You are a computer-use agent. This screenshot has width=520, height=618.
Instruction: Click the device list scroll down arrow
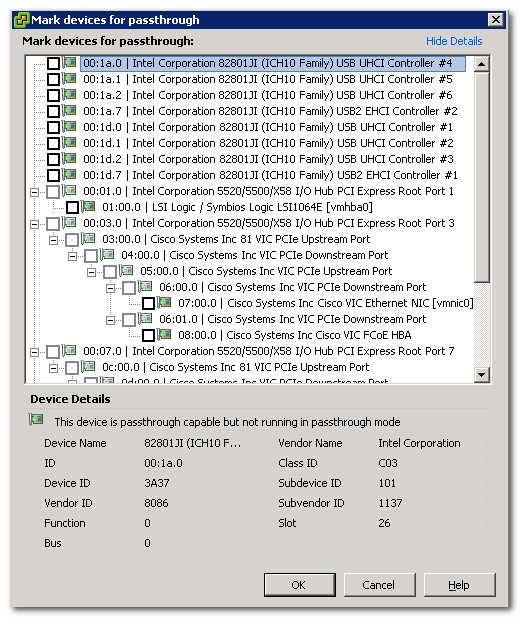pos(481,374)
